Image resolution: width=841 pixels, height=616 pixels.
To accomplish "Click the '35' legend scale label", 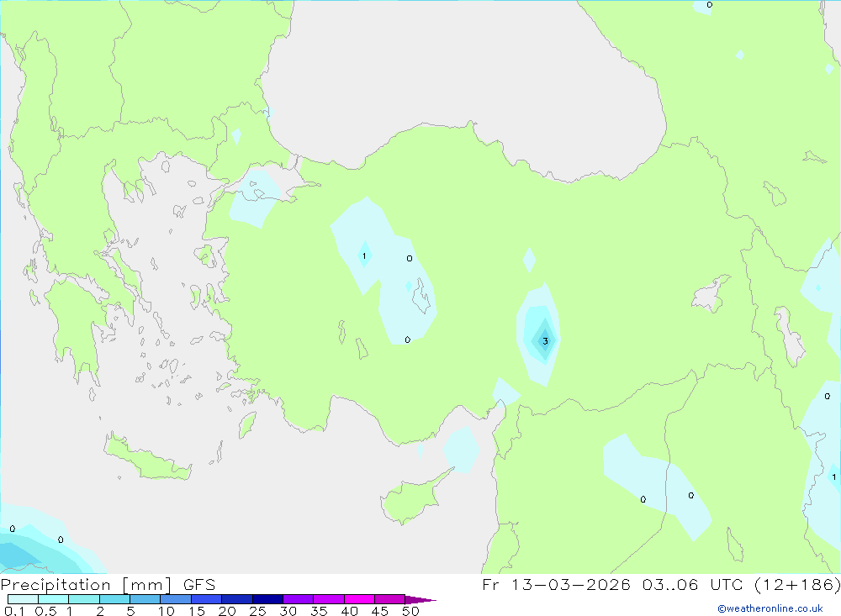I will [319, 611].
